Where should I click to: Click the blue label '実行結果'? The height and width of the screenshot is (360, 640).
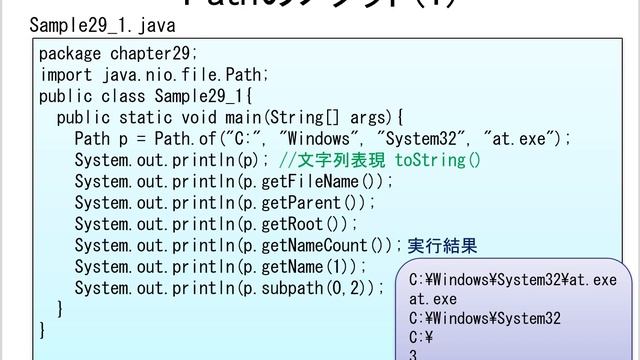click(442, 246)
